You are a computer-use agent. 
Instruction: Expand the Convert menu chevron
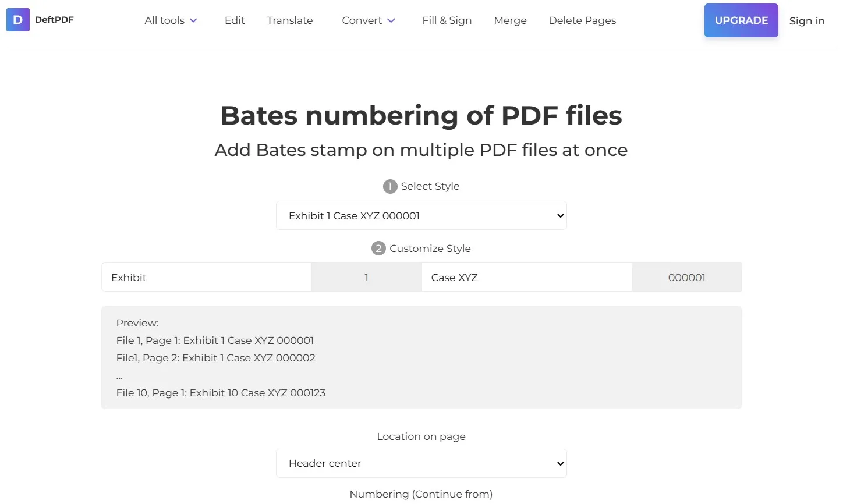(x=391, y=20)
